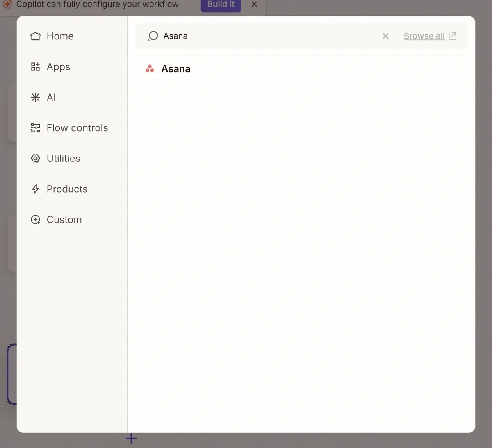Open the AI category
This screenshot has height=448, width=492.
[43, 97]
